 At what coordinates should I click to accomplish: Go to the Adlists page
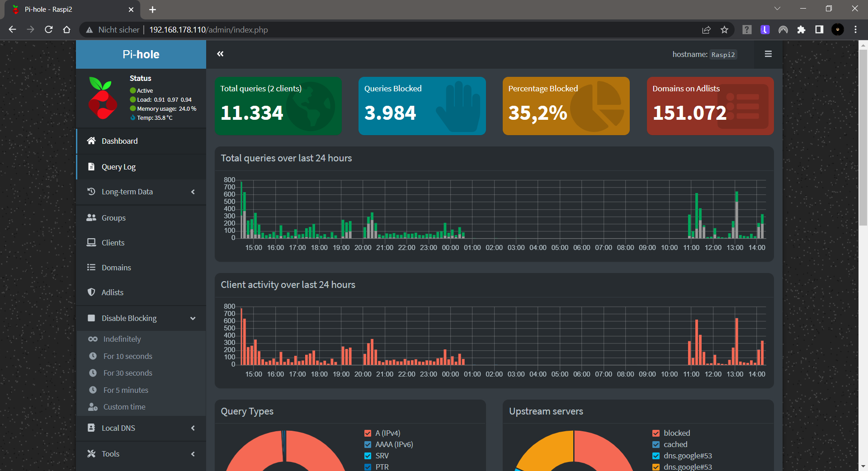[x=112, y=292]
